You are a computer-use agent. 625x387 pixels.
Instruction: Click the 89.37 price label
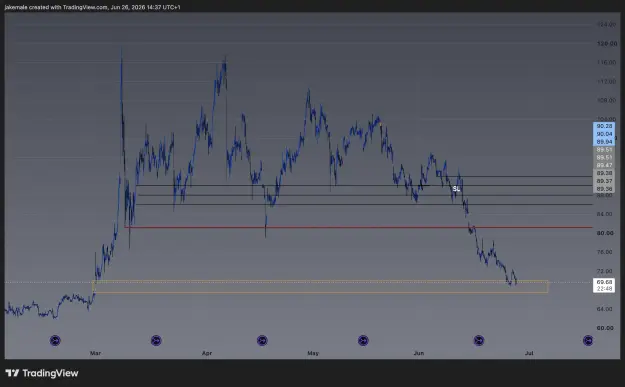click(604, 181)
